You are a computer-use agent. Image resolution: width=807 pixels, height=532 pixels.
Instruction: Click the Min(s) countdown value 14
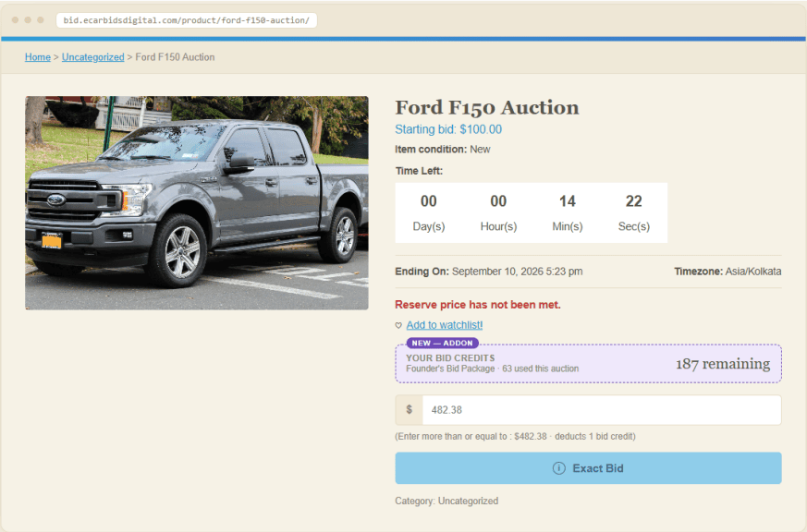pos(568,201)
